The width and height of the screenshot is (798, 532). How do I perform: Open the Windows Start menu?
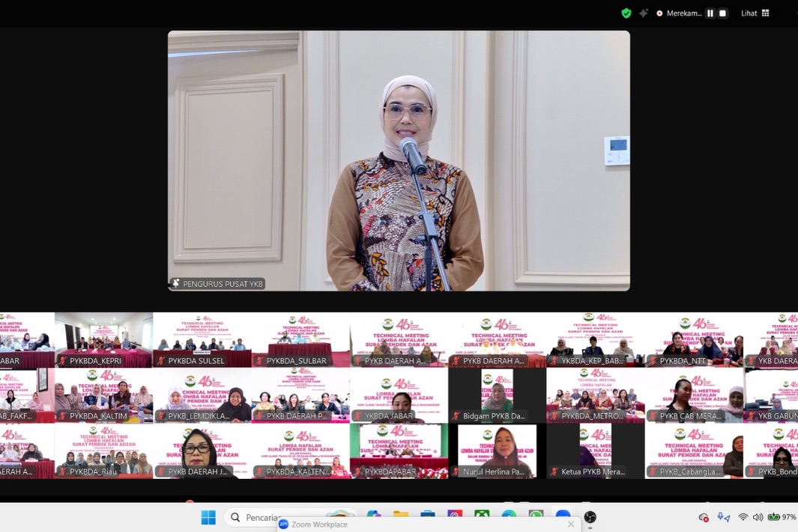pyautogui.click(x=208, y=517)
